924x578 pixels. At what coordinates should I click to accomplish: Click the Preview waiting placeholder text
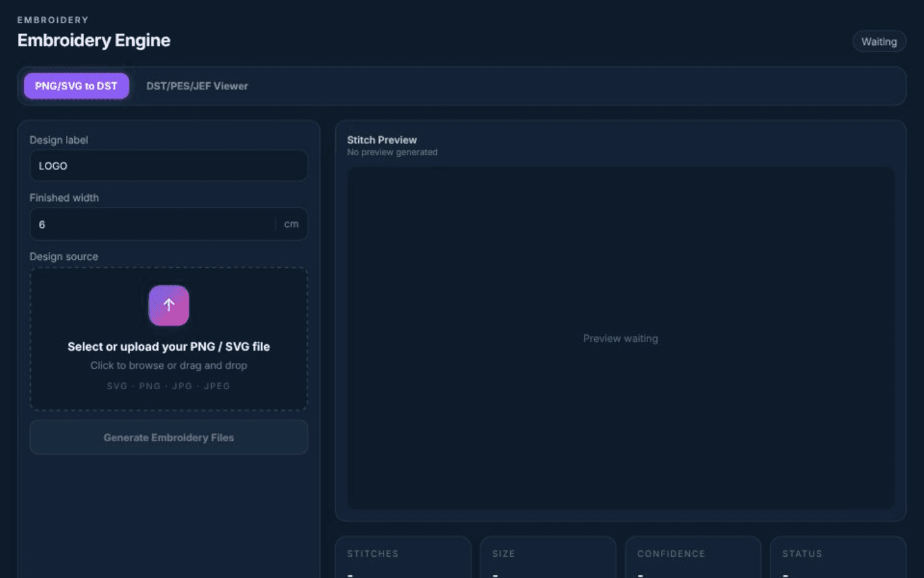tap(620, 338)
